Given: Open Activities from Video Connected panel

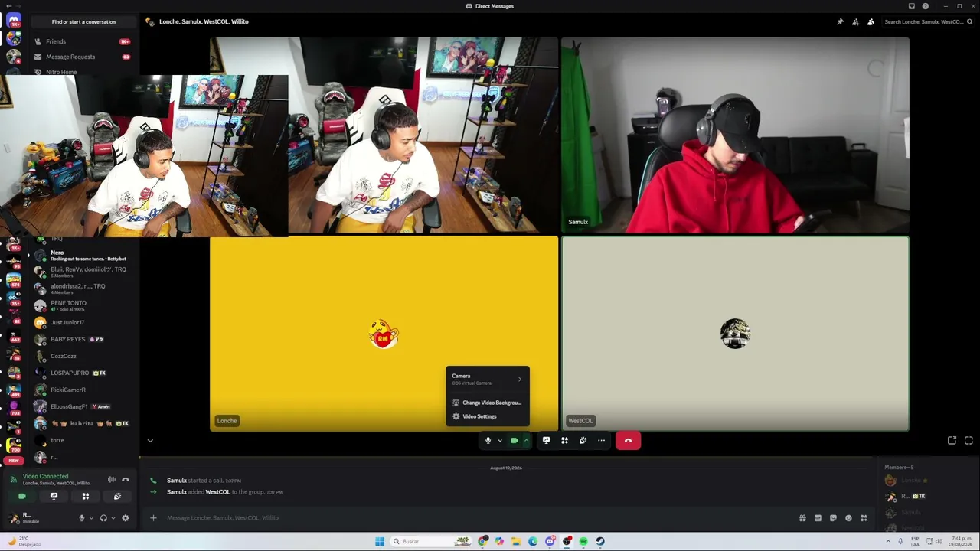Looking at the screenshot, I should 86,496.
